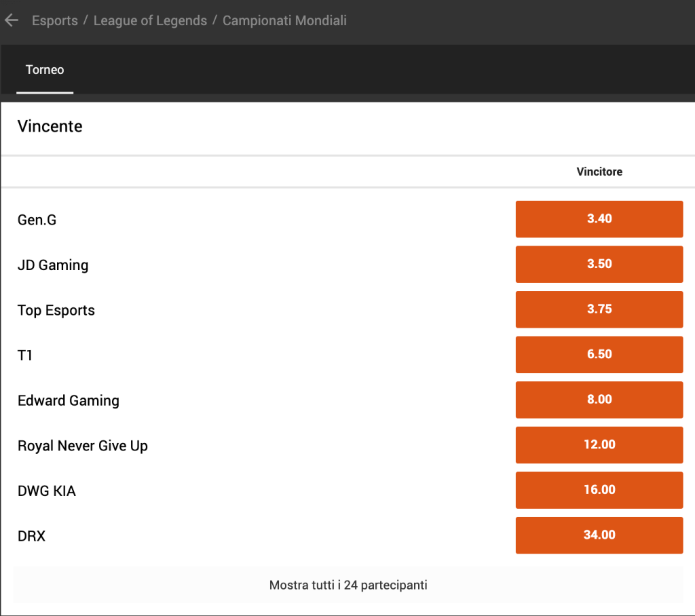Viewport: 695px width, 616px height.
Task: Click the Vincitore column header
Action: click(x=599, y=172)
